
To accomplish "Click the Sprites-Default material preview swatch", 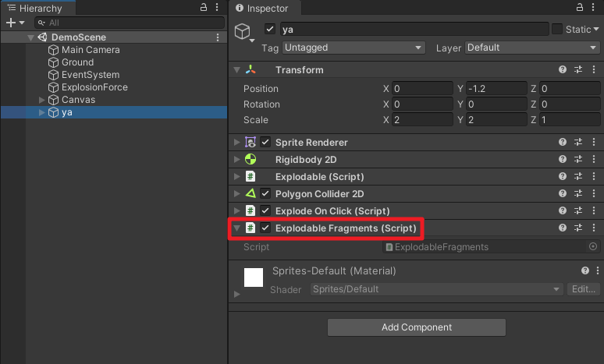I will coord(254,277).
